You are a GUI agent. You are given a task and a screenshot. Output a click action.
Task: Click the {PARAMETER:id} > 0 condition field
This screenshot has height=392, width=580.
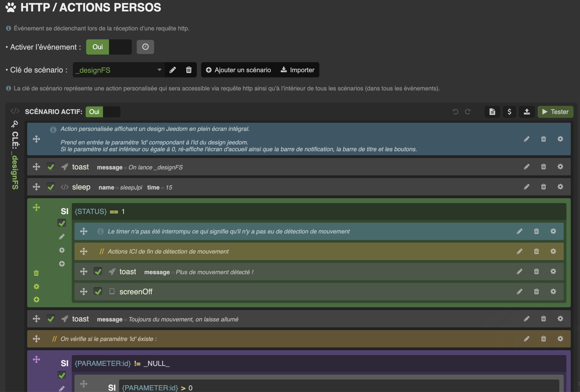[x=339, y=386]
